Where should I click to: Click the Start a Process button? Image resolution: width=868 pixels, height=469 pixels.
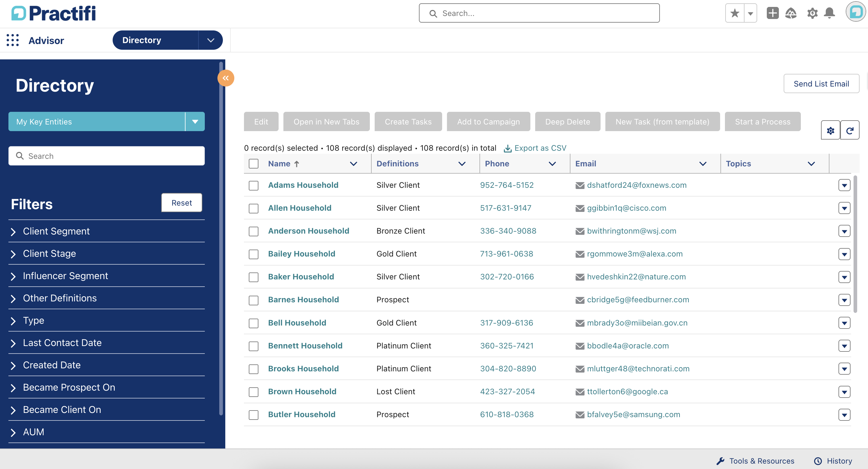pos(763,122)
